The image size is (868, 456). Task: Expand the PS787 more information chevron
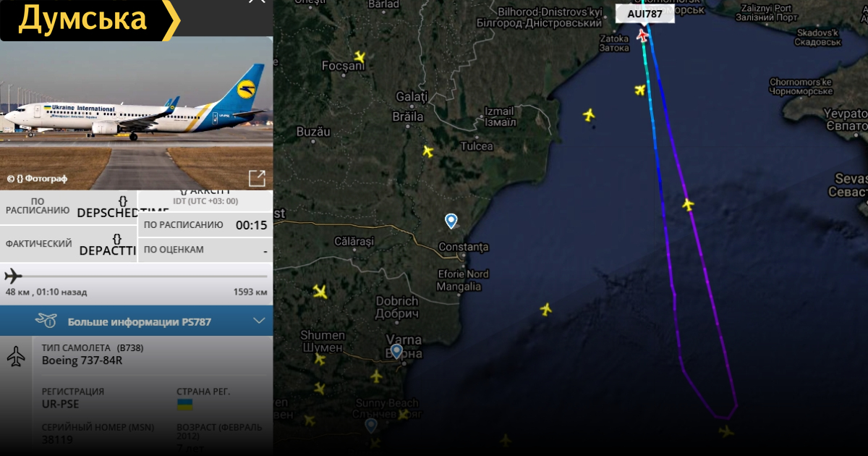pos(259,321)
